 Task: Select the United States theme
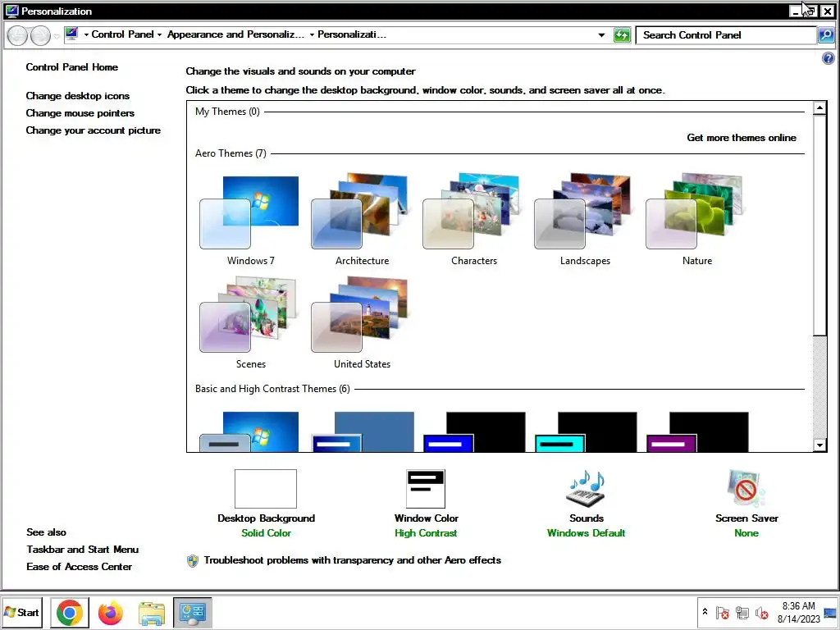coord(362,323)
